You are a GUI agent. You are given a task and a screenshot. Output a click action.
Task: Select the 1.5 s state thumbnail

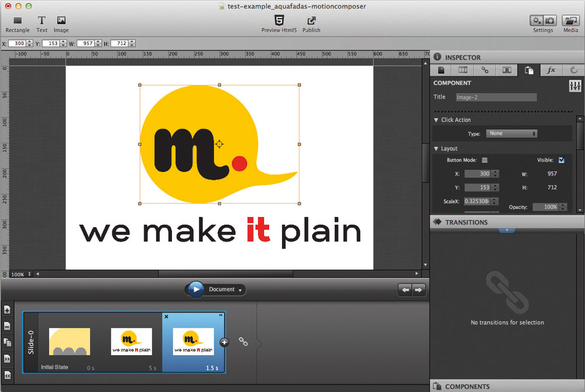point(193,342)
